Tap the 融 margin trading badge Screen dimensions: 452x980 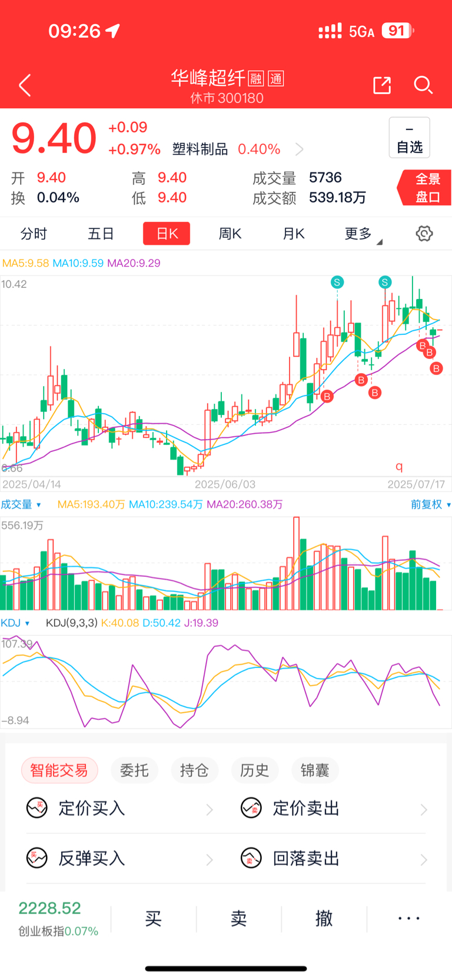click(256, 78)
